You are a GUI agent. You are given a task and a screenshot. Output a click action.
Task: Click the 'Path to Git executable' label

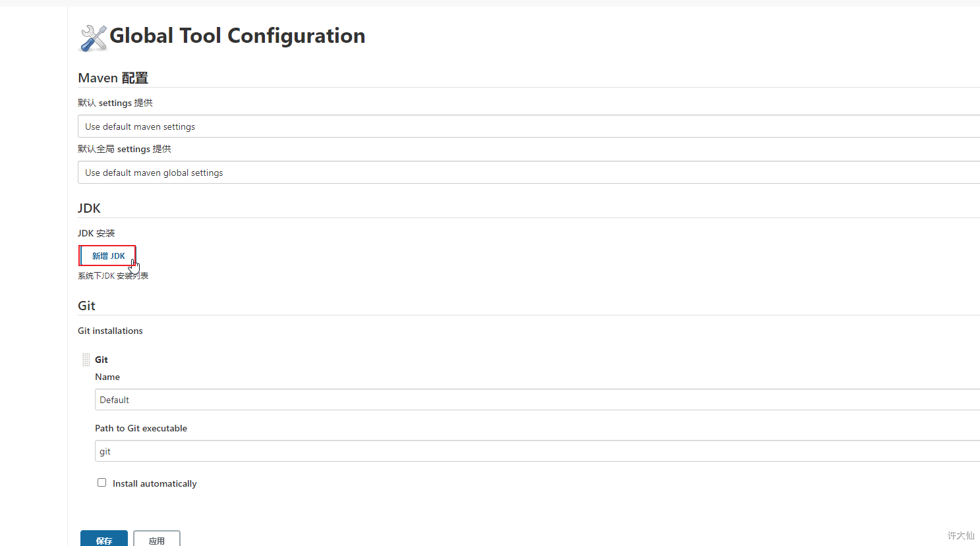pyautogui.click(x=141, y=428)
